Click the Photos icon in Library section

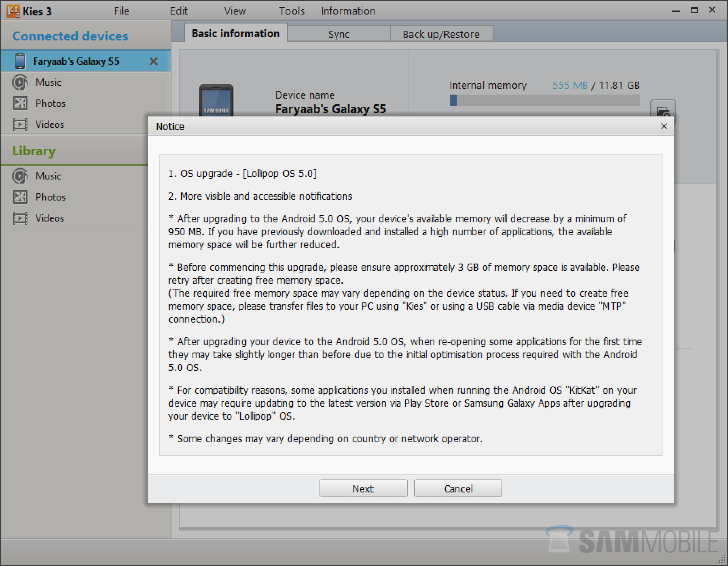pyautogui.click(x=20, y=197)
